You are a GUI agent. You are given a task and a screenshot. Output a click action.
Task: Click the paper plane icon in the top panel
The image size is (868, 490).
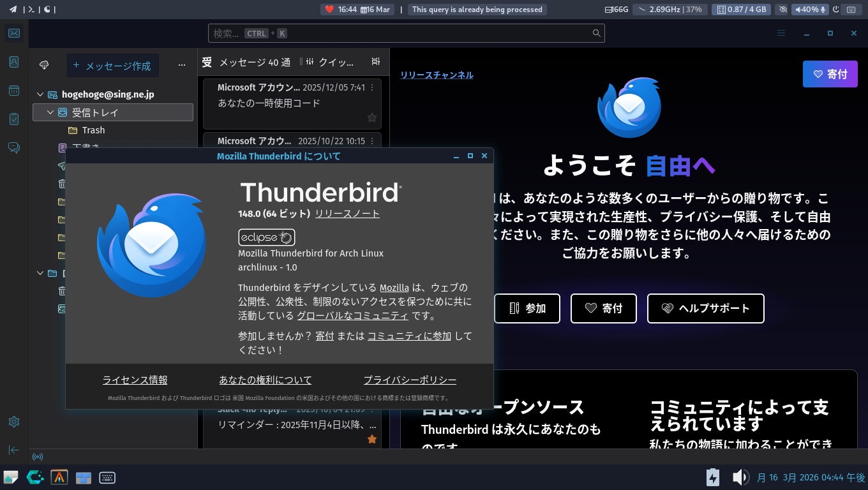click(13, 9)
